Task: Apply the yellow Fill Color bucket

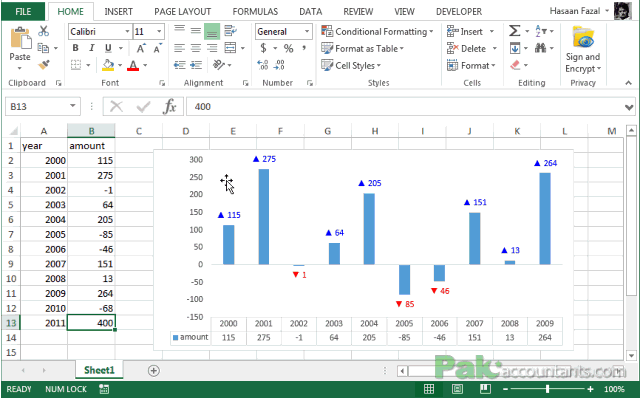Action: pyautogui.click(x=108, y=65)
